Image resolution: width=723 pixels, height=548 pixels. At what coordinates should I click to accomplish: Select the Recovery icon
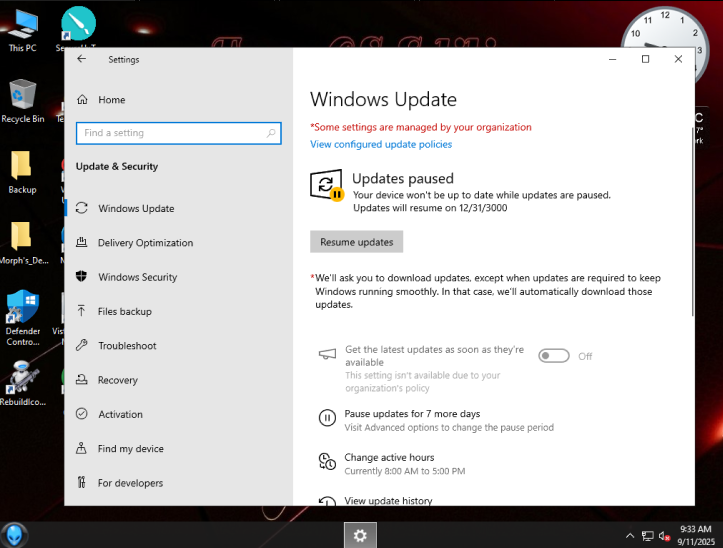82,380
